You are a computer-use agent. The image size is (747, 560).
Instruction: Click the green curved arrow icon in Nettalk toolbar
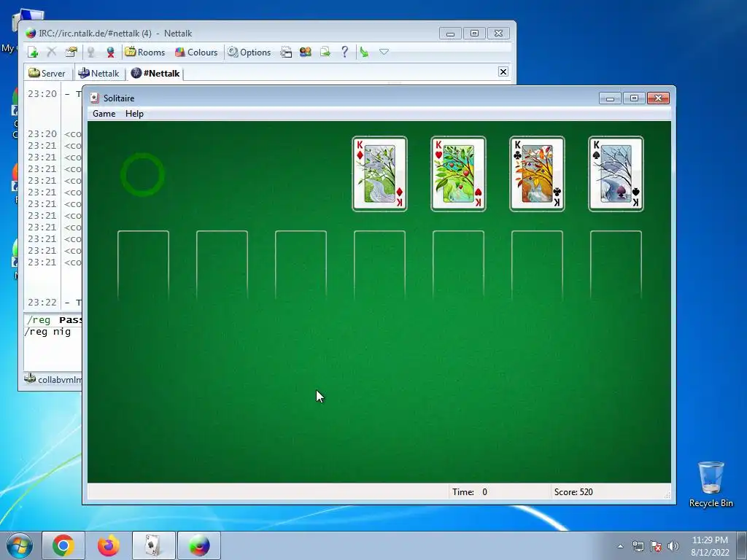coord(365,52)
